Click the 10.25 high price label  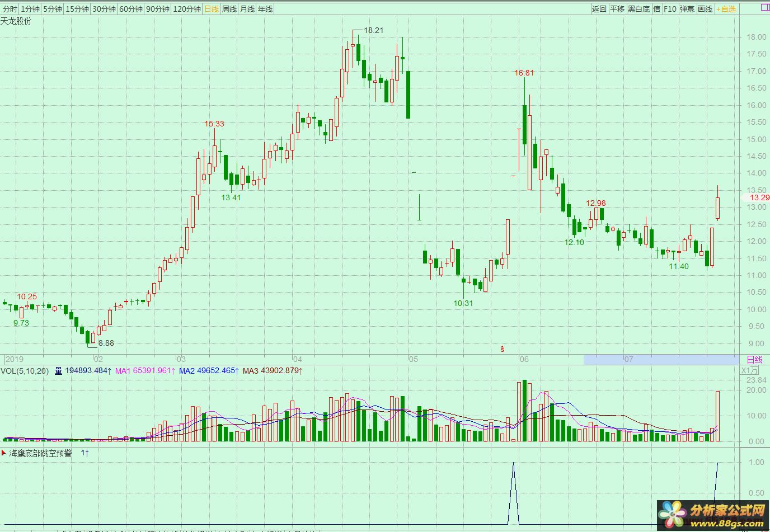coord(27,296)
